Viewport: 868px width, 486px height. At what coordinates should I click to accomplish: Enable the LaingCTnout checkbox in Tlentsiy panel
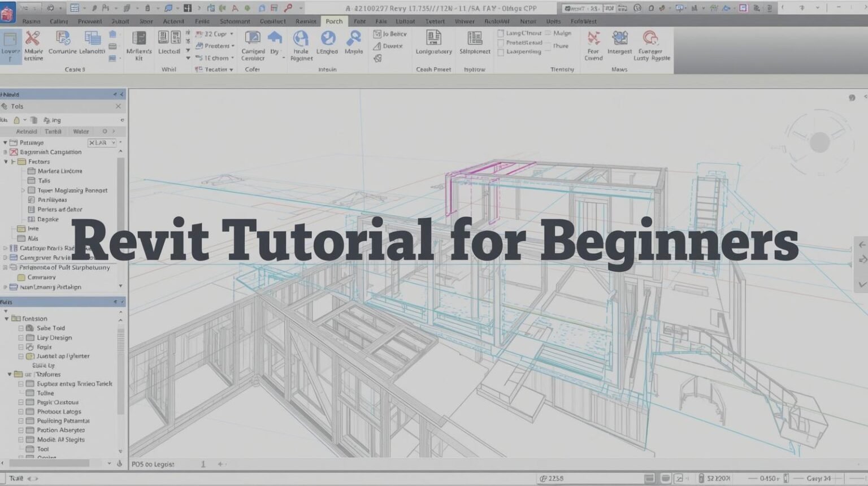click(501, 33)
